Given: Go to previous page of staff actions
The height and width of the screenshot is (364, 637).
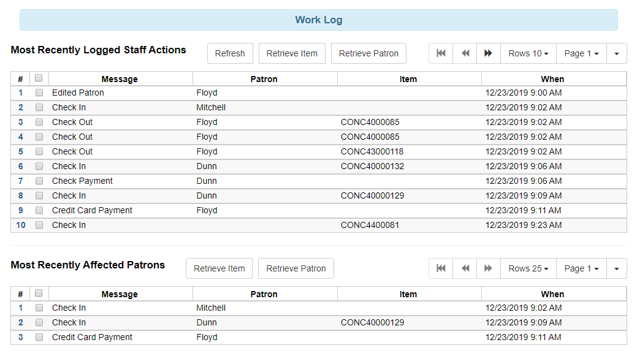Looking at the screenshot, I should click(464, 53).
